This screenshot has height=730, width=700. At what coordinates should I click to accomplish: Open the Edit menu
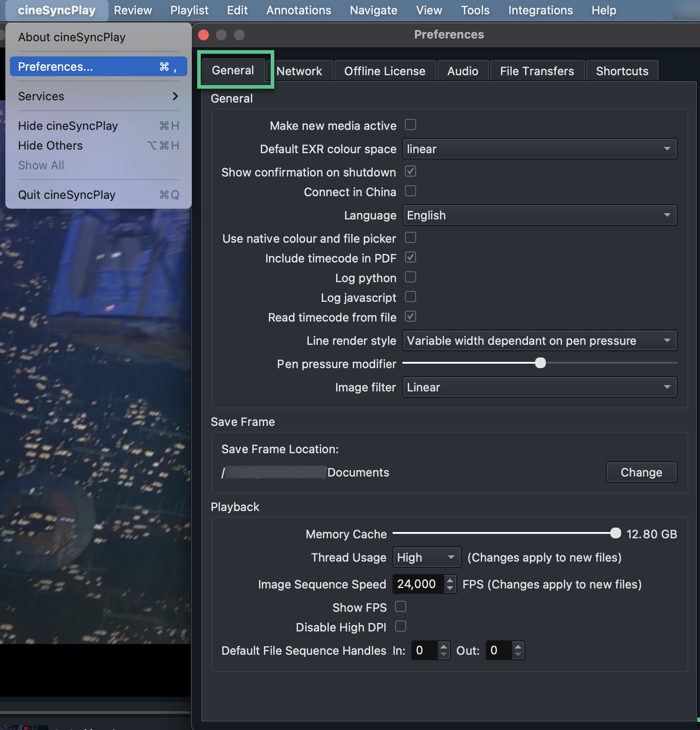[x=238, y=10]
